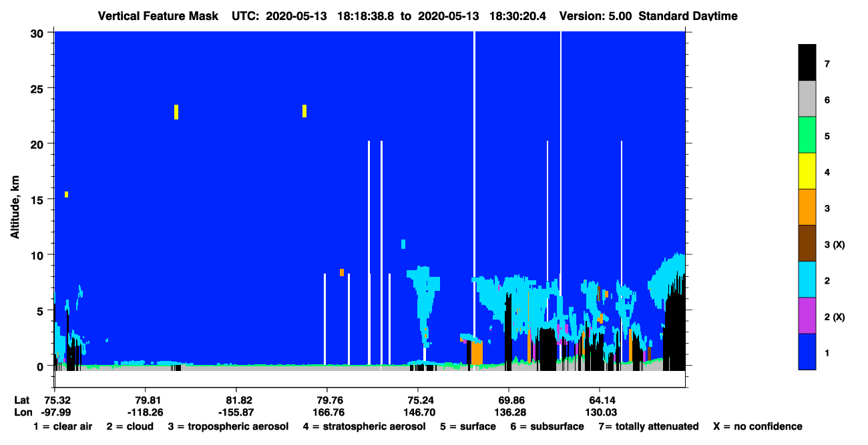Click the blue colorbar segment labeled 1
The height and width of the screenshot is (445, 868).
click(x=807, y=351)
